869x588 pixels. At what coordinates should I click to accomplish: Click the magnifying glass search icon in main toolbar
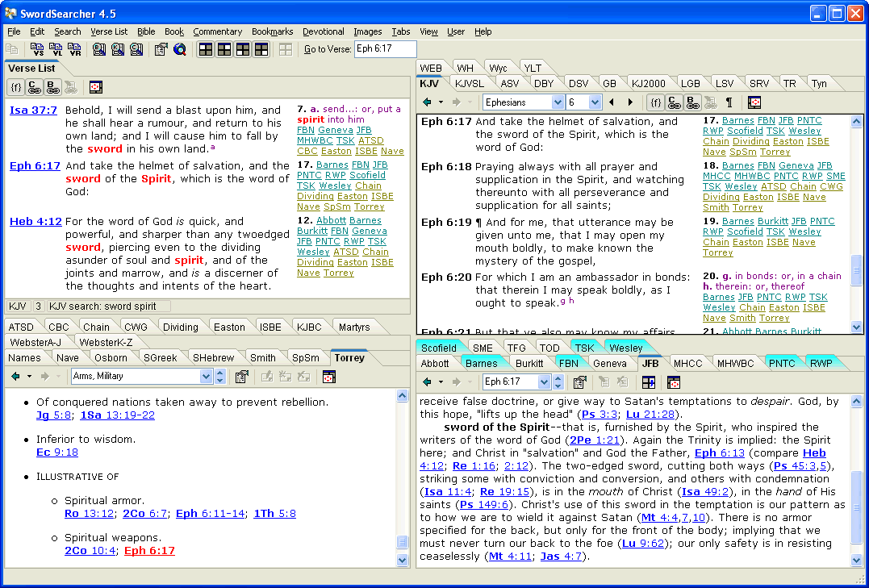click(x=179, y=50)
